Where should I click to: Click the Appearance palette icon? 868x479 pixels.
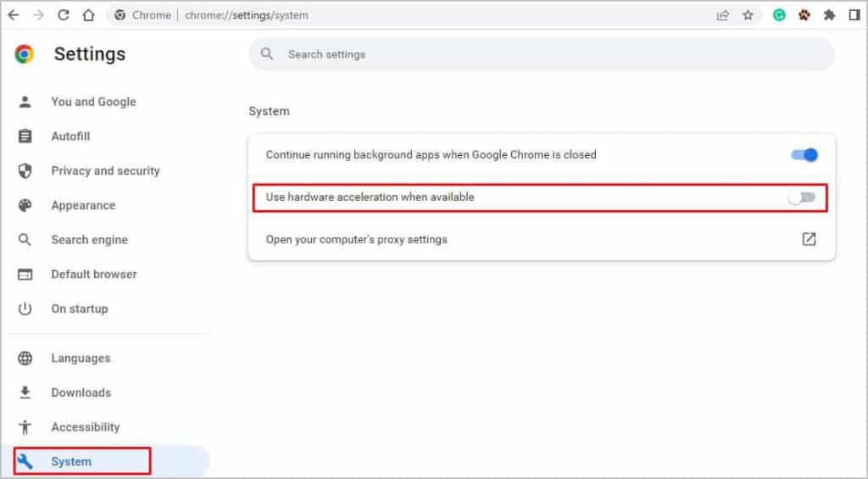pyautogui.click(x=25, y=205)
